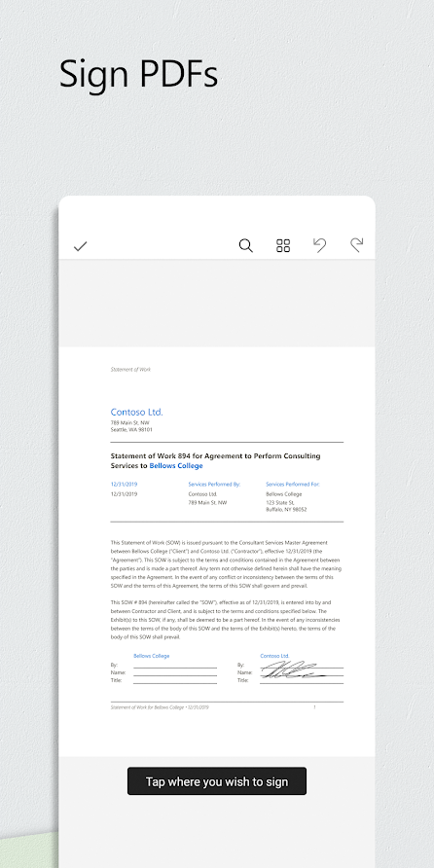Click 'Seattle, WA 98101' address line
The width and height of the screenshot is (434, 868).
tap(131, 429)
